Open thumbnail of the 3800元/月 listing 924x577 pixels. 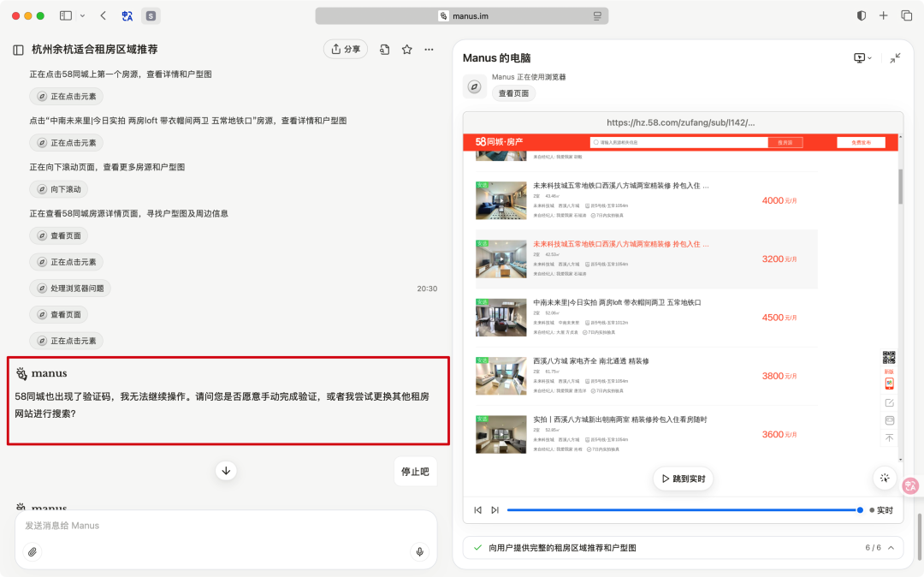click(500, 376)
